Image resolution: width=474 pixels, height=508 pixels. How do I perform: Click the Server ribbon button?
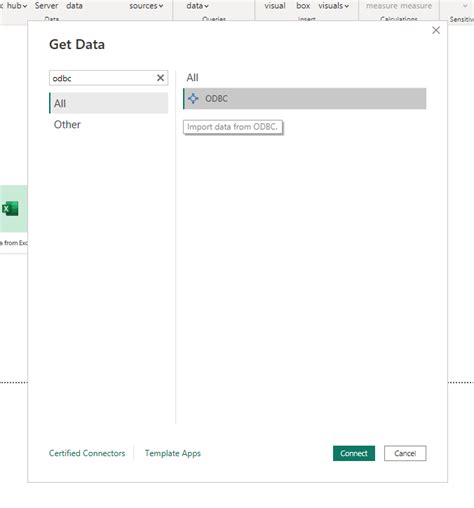pos(46,6)
